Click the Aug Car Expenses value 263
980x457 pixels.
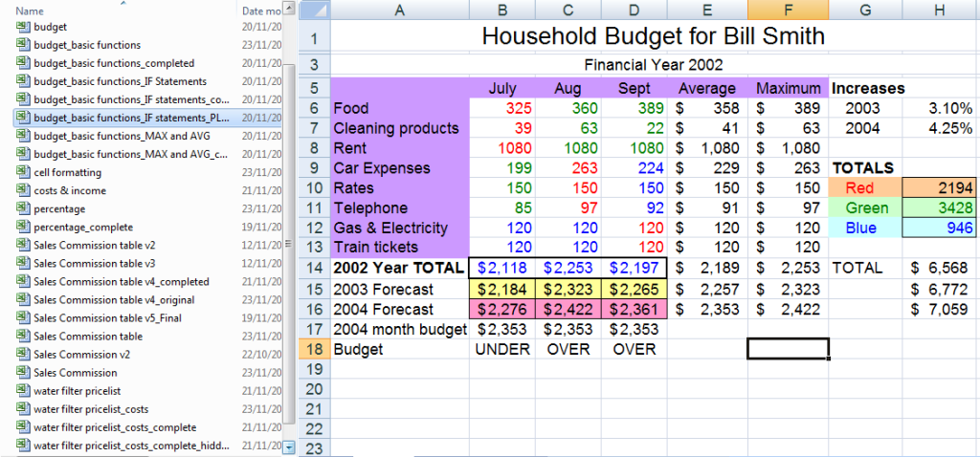(568, 168)
